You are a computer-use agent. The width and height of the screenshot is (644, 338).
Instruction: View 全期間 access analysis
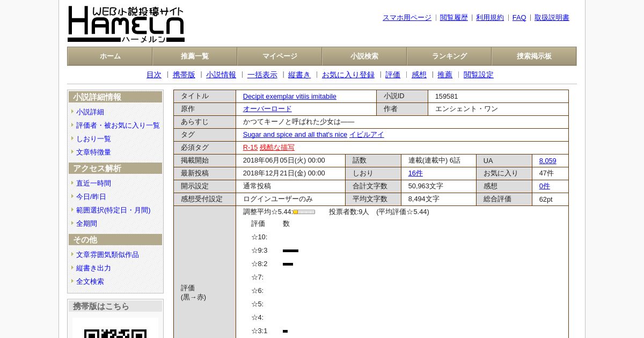(86, 224)
